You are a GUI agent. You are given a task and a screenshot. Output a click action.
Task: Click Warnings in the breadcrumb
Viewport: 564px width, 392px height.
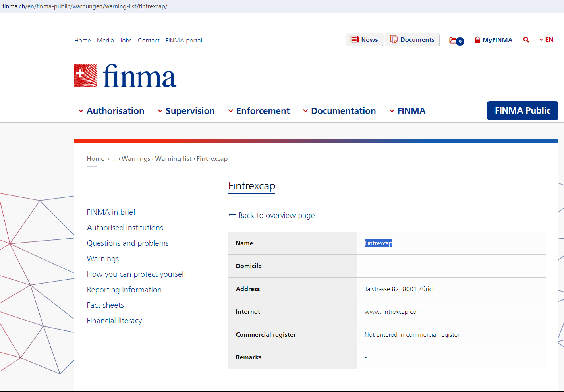point(136,159)
